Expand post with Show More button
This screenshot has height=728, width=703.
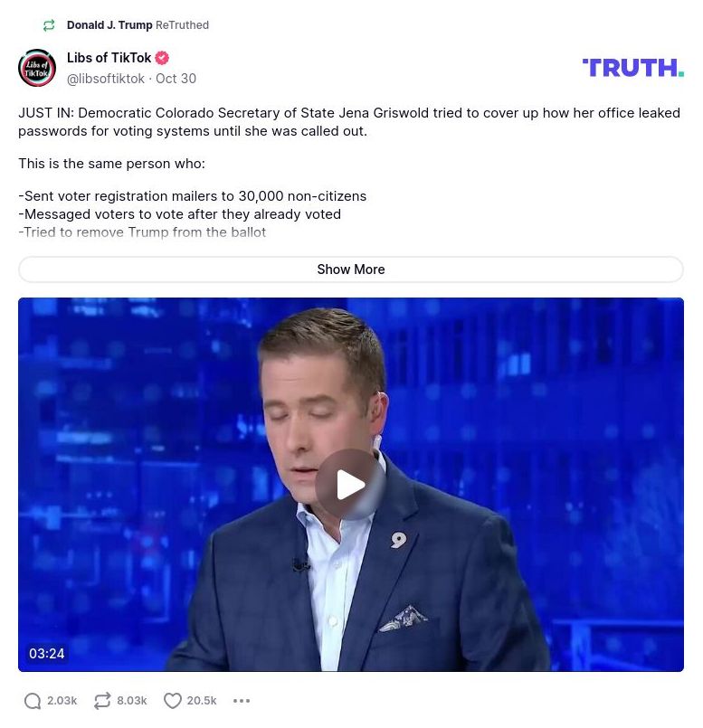click(x=351, y=269)
